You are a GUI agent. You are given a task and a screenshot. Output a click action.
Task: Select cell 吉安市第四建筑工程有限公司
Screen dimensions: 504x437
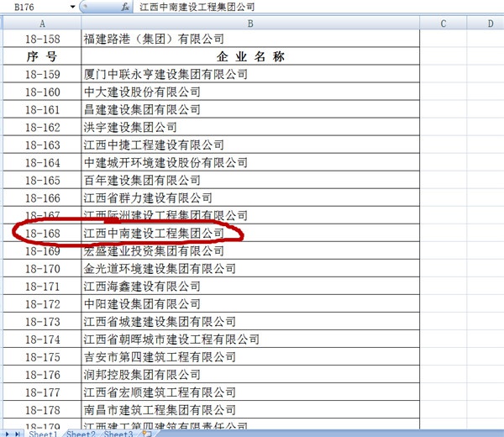pos(250,356)
